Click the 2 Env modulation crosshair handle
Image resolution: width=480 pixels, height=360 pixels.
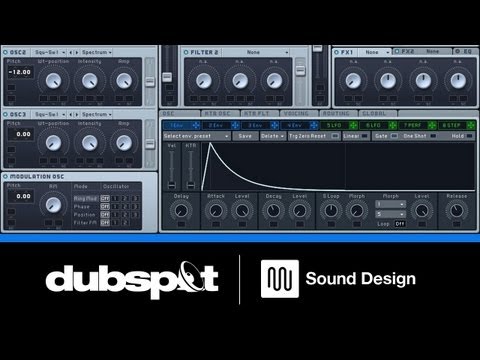235,125
